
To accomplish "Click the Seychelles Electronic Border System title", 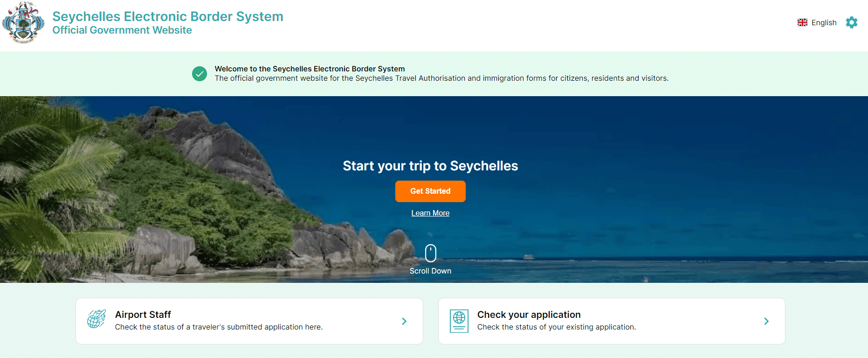I will tap(168, 16).
